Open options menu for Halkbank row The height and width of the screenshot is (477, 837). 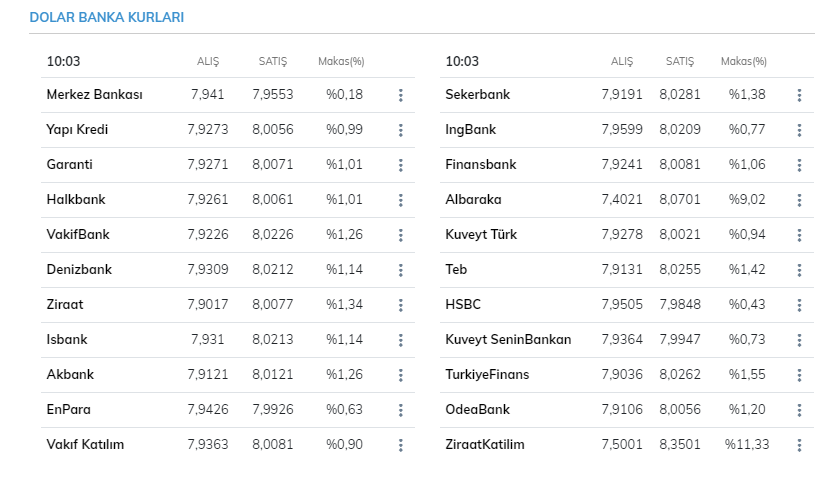pyautogui.click(x=400, y=200)
